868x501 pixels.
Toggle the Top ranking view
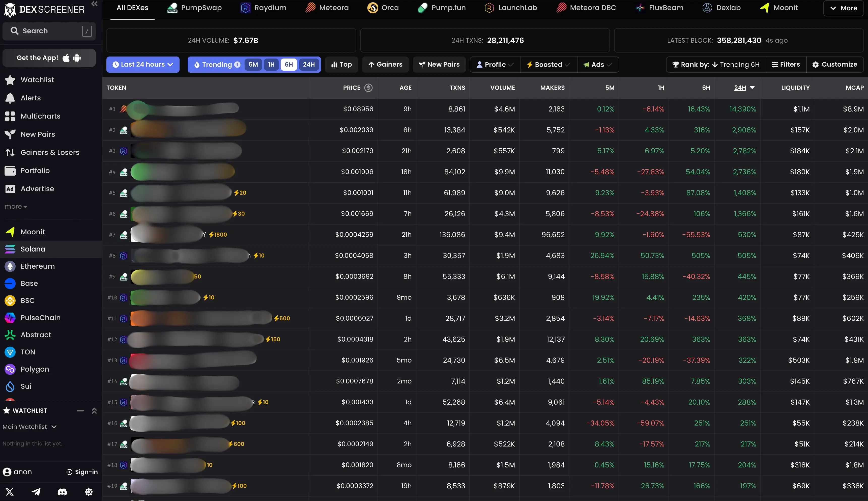[341, 65]
